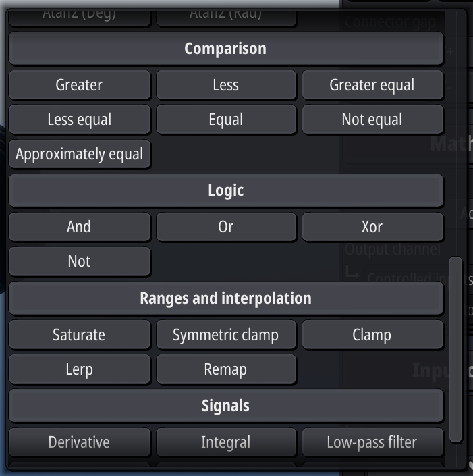Select the Not equal operation
The height and width of the screenshot is (476, 473).
tap(372, 120)
